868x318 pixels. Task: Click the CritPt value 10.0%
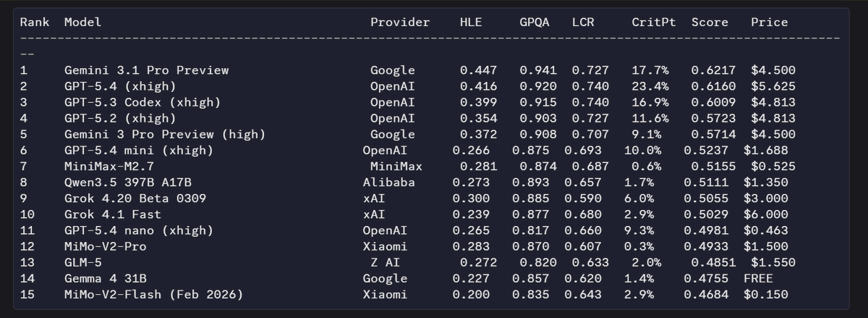[643, 151]
